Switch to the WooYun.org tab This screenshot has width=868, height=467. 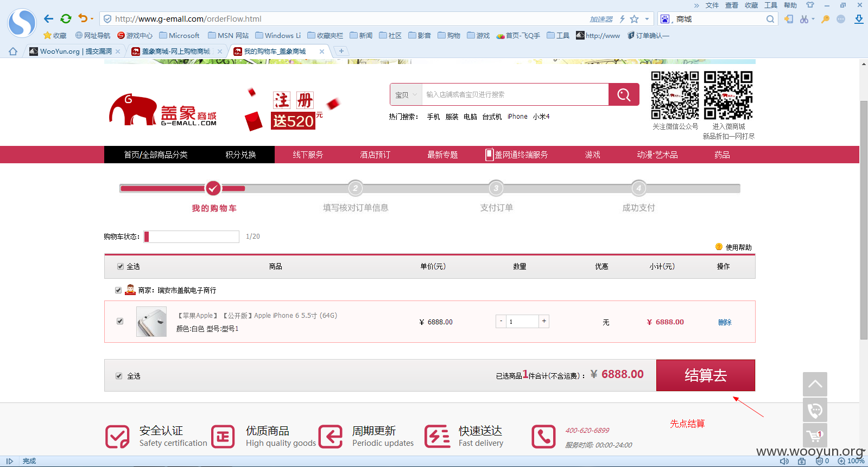point(75,52)
